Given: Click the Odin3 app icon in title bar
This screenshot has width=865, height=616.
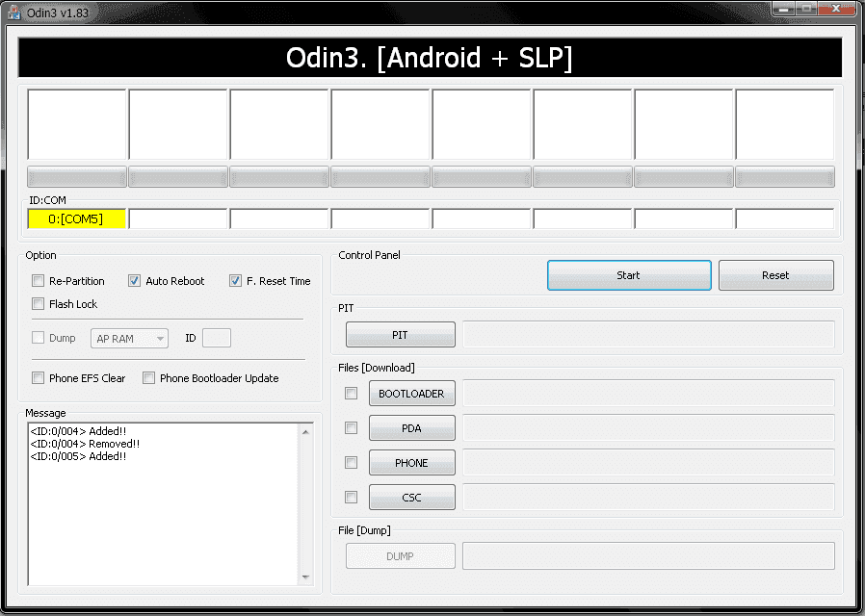Looking at the screenshot, I should point(13,12).
